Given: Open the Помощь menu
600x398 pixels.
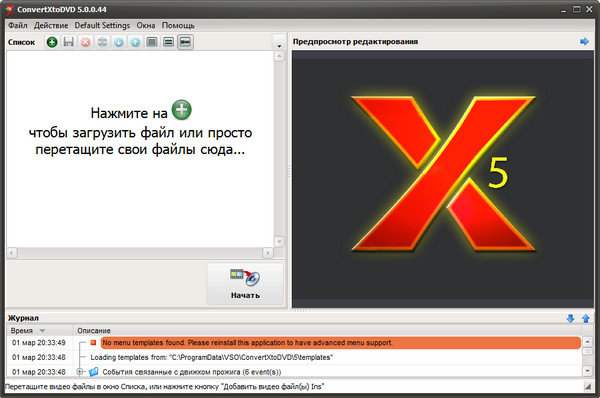Looking at the screenshot, I should [178, 25].
